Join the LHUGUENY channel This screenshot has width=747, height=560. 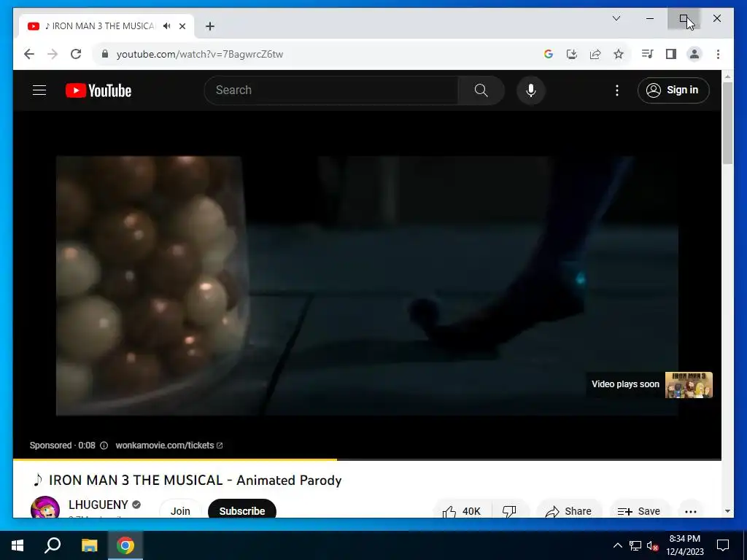pyautogui.click(x=180, y=510)
